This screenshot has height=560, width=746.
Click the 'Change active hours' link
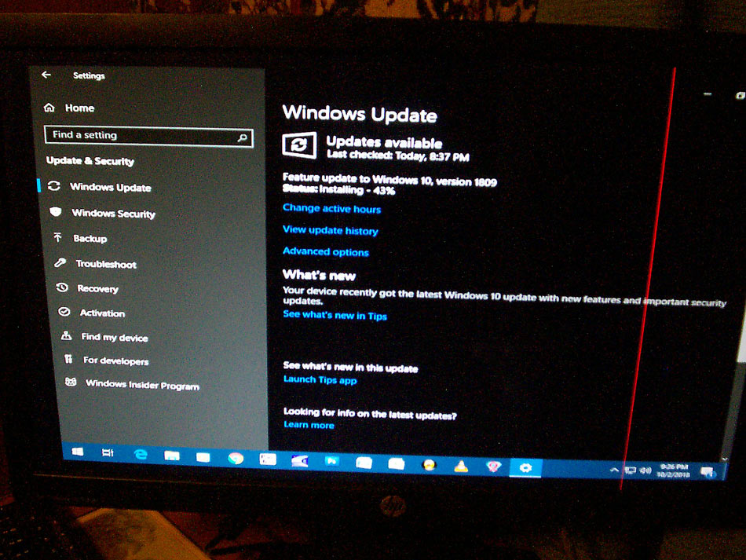(331, 208)
